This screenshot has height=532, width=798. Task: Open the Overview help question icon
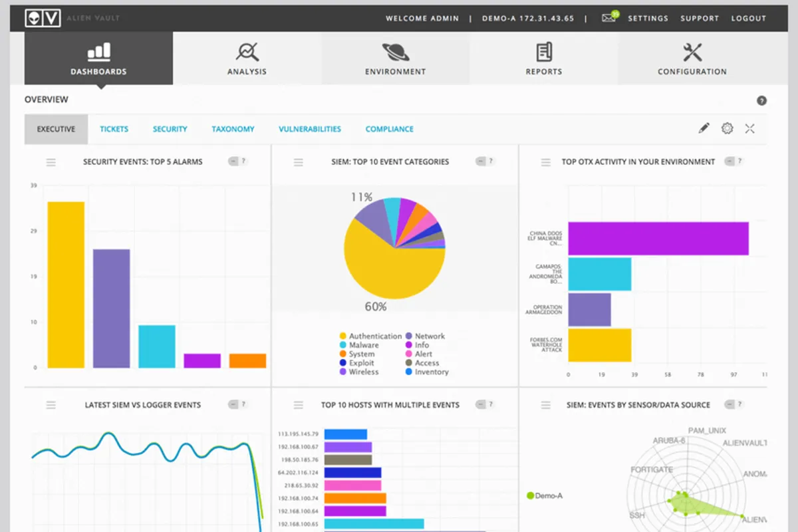(761, 100)
